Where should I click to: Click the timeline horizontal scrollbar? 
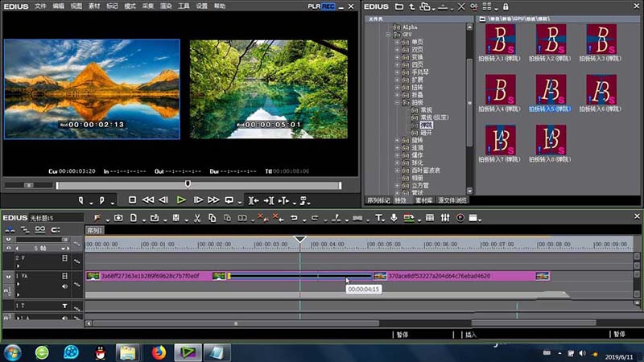[x=236, y=323]
